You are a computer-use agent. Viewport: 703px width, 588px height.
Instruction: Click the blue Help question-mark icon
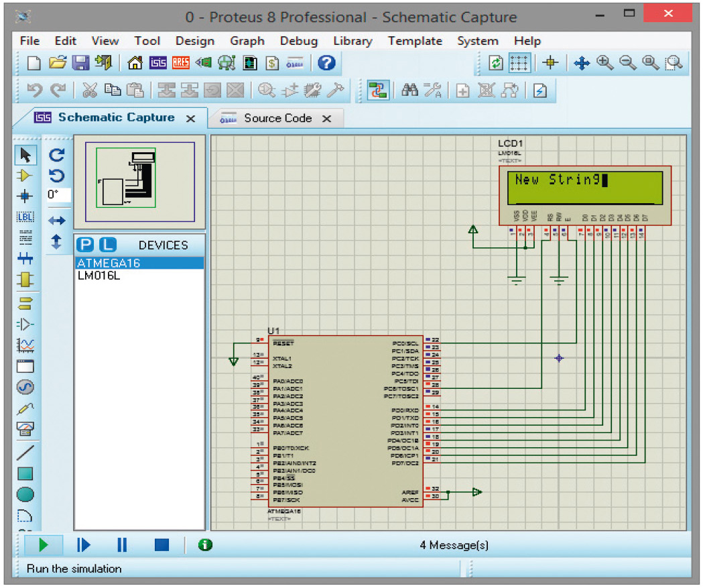[x=326, y=63]
